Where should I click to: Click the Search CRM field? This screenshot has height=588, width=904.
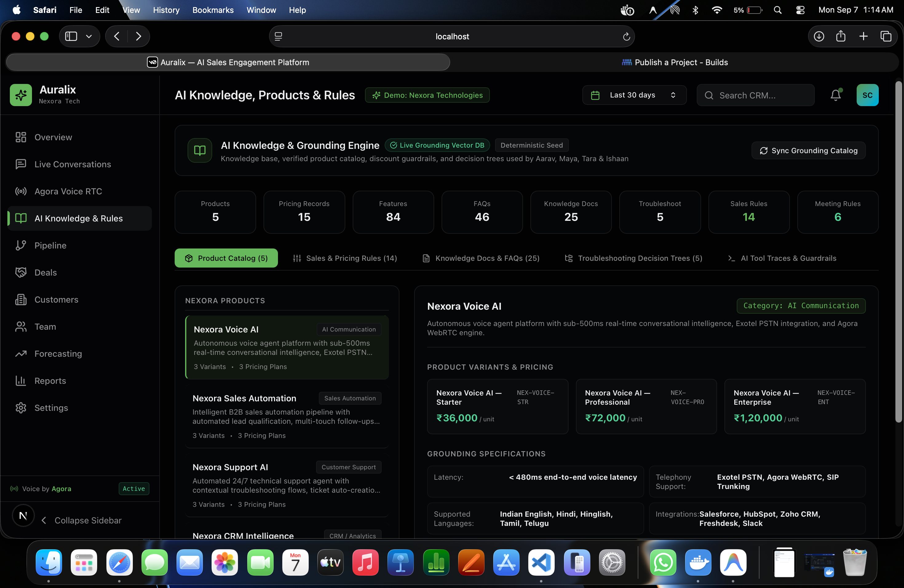pos(755,95)
